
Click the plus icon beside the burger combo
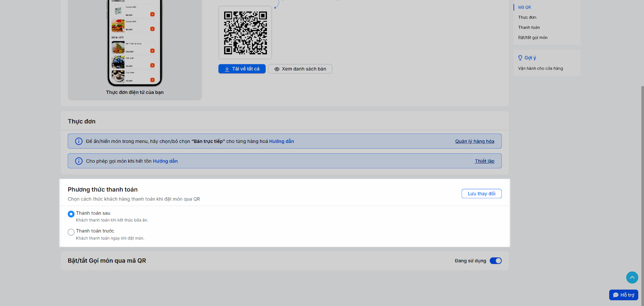153,29
